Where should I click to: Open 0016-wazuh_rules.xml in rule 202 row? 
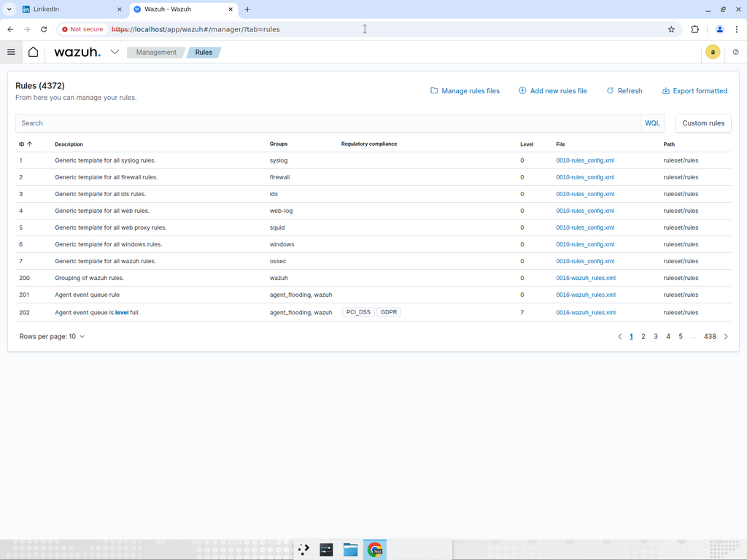586,313
